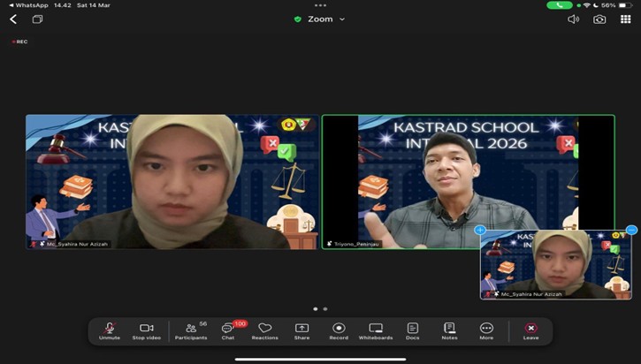
Task: Unmute the microphone
Action: click(x=110, y=330)
